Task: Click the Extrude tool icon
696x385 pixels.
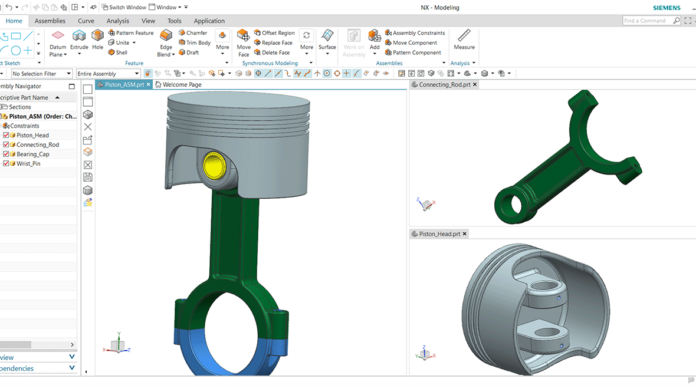Action: click(x=79, y=36)
